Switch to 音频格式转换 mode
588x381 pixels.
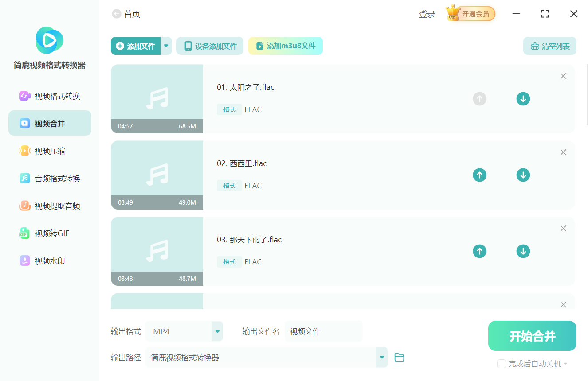50,178
